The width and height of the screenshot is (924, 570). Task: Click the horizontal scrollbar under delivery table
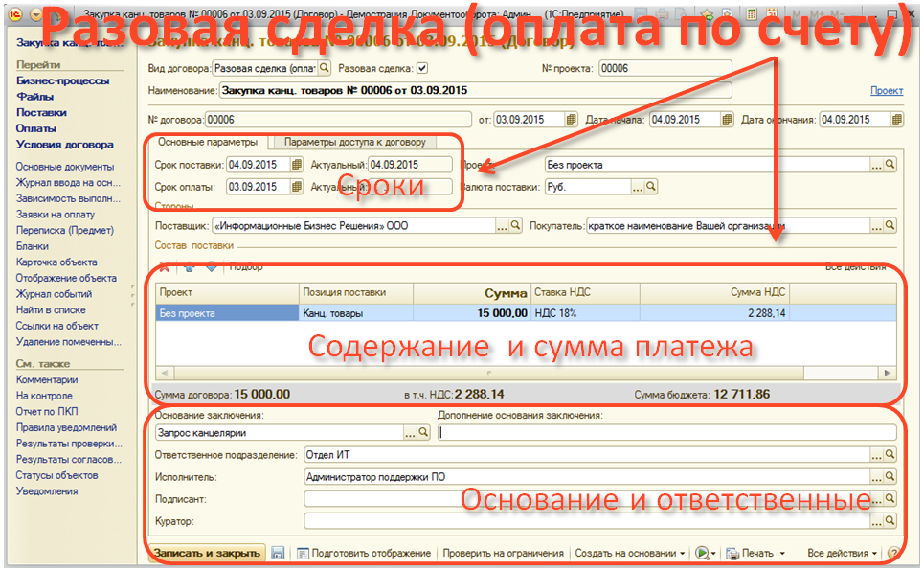[x=526, y=373]
